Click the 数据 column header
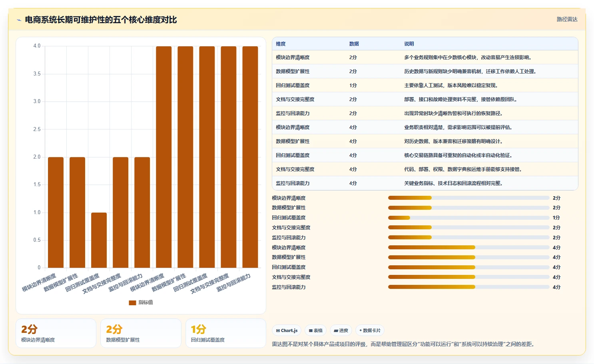 354,44
